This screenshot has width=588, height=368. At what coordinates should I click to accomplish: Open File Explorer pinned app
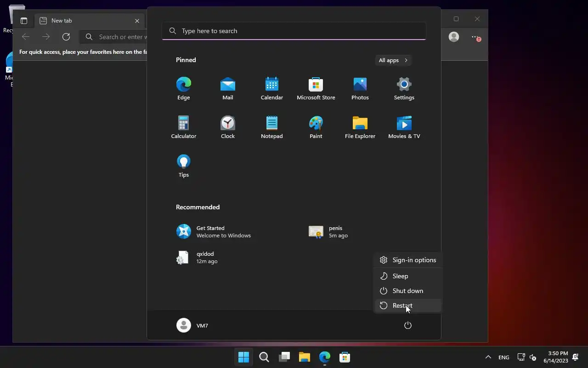(360, 127)
